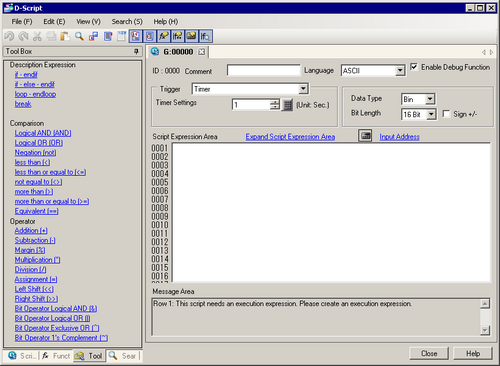Viewport: 500px width, 366px height.
Task: Toggle the if statement assist icon
Action: point(177,36)
